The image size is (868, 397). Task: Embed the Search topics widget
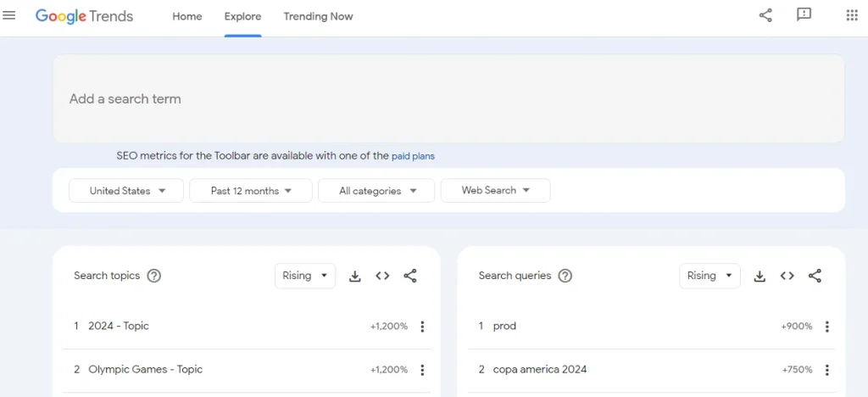coord(382,276)
